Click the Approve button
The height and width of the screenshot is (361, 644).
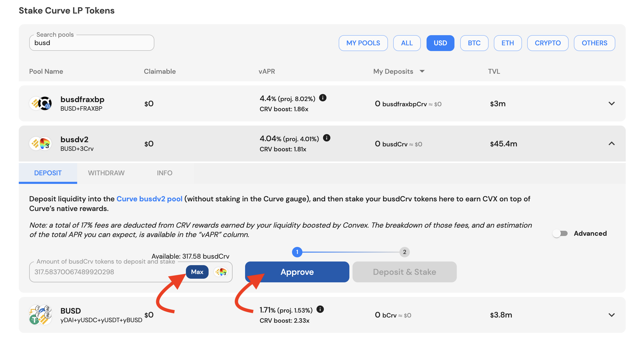pos(297,272)
